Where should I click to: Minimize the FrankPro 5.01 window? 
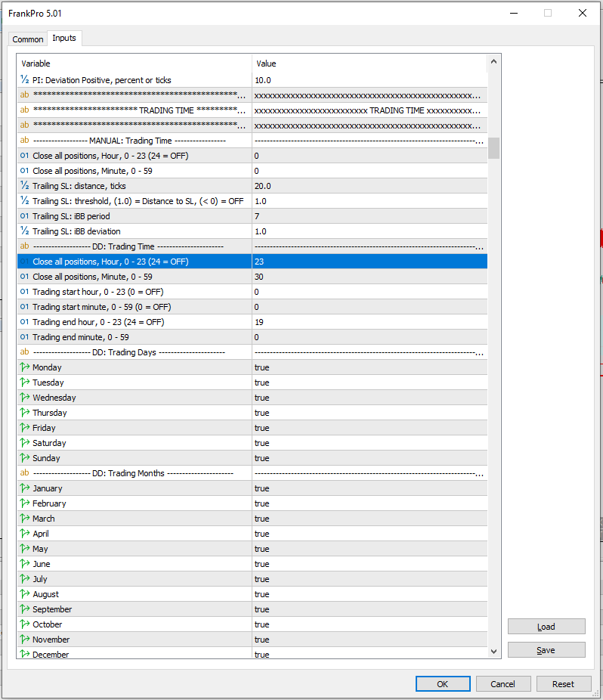coord(514,13)
